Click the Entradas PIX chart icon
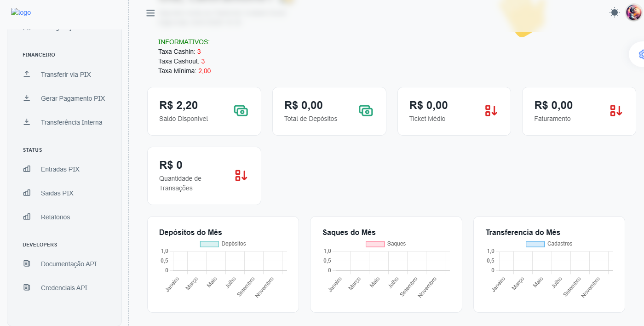Viewport: 644px width, 326px height. tap(27, 169)
